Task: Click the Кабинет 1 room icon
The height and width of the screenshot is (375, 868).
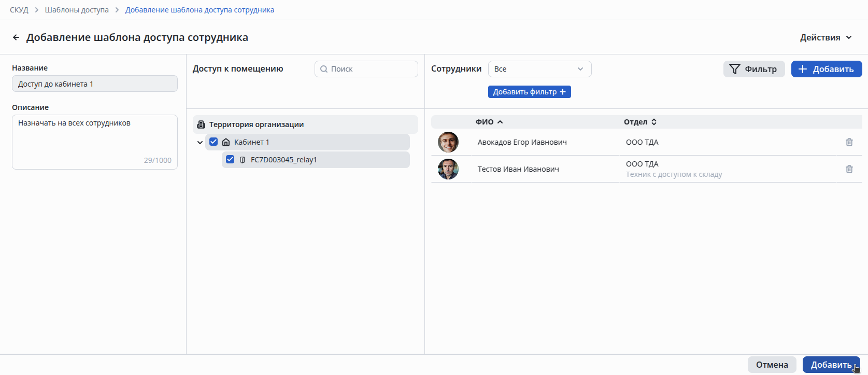Action: point(226,142)
